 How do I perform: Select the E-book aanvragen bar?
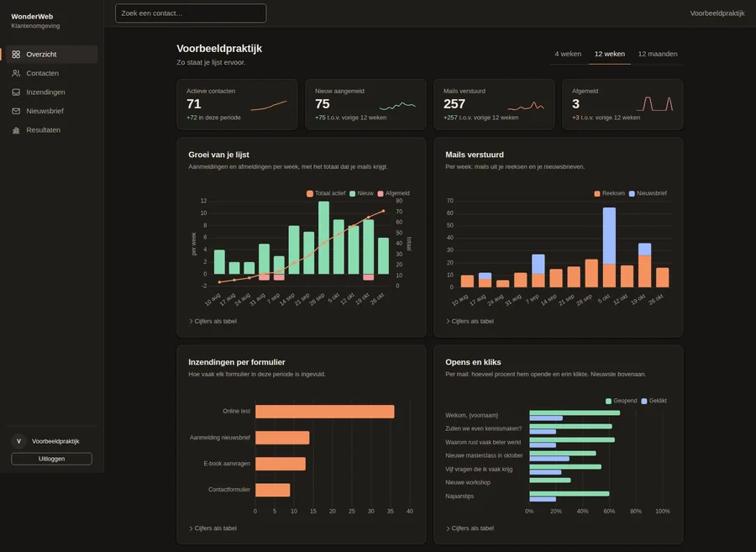(x=281, y=464)
